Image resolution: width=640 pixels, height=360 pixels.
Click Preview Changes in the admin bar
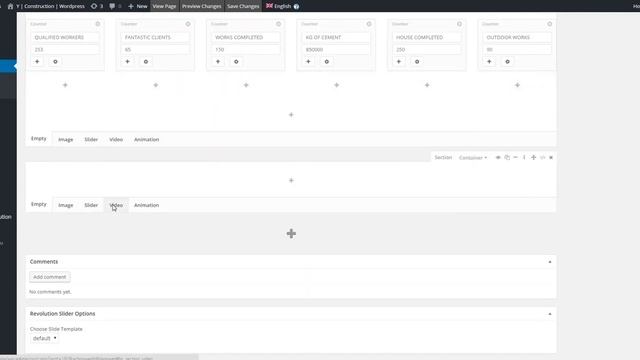(202, 6)
